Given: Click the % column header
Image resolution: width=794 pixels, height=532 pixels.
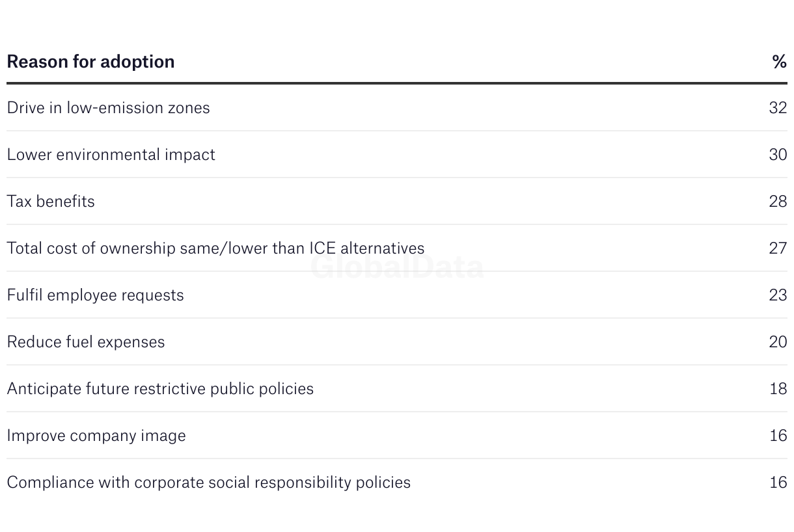Looking at the screenshot, I should pos(779,62).
